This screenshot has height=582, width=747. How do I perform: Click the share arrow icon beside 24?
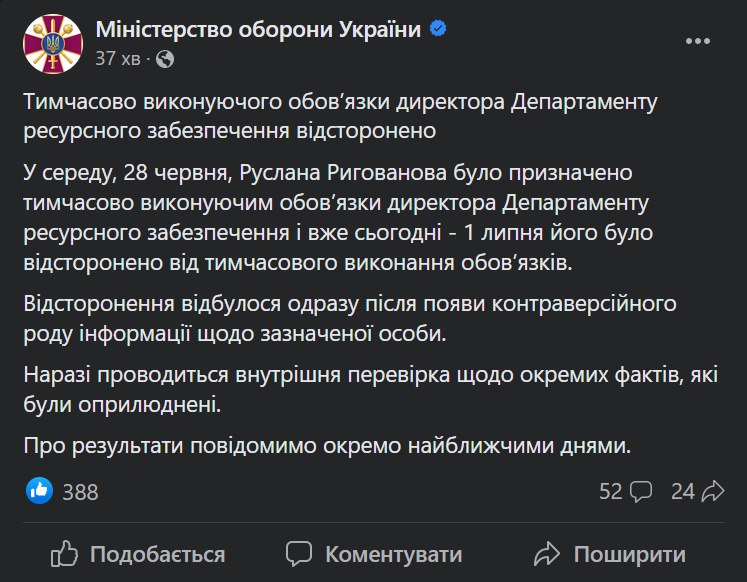[x=712, y=491]
